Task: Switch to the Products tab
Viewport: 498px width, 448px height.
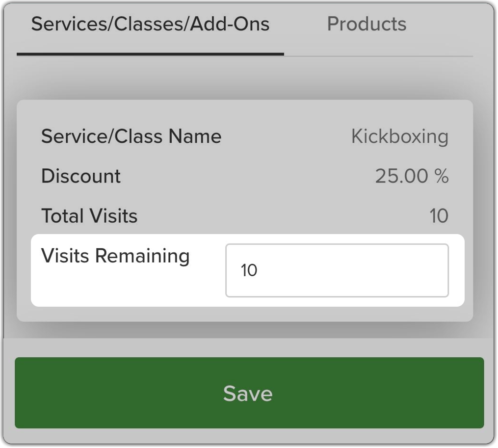Action: [x=367, y=24]
